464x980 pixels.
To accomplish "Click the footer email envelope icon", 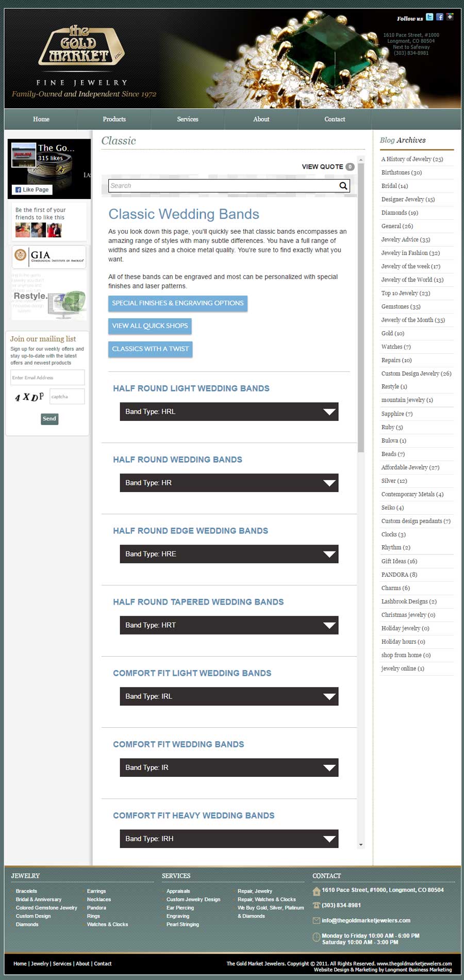I will pos(317,920).
